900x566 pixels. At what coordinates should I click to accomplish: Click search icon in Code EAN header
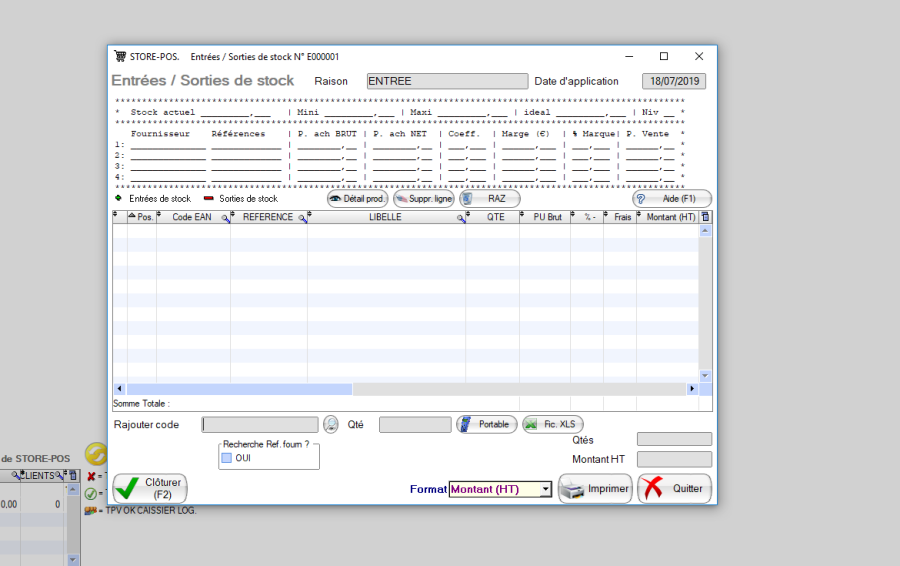(x=225, y=218)
